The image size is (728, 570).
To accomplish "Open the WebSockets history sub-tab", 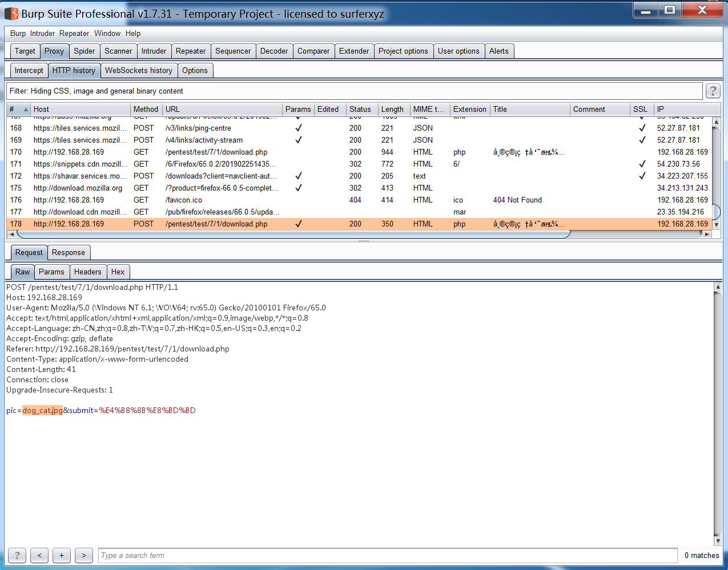I will (x=139, y=70).
